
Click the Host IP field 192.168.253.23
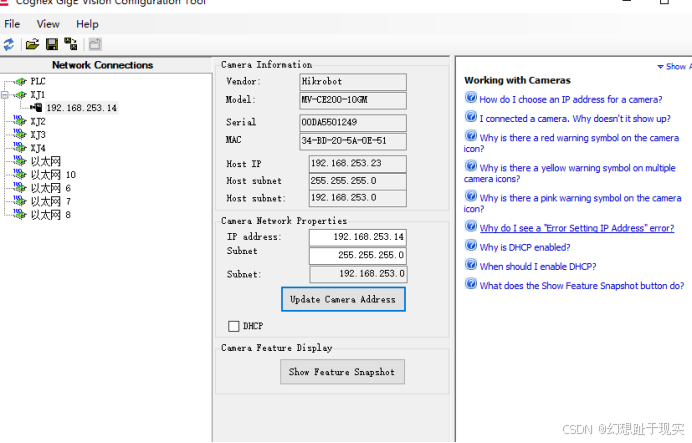click(357, 163)
